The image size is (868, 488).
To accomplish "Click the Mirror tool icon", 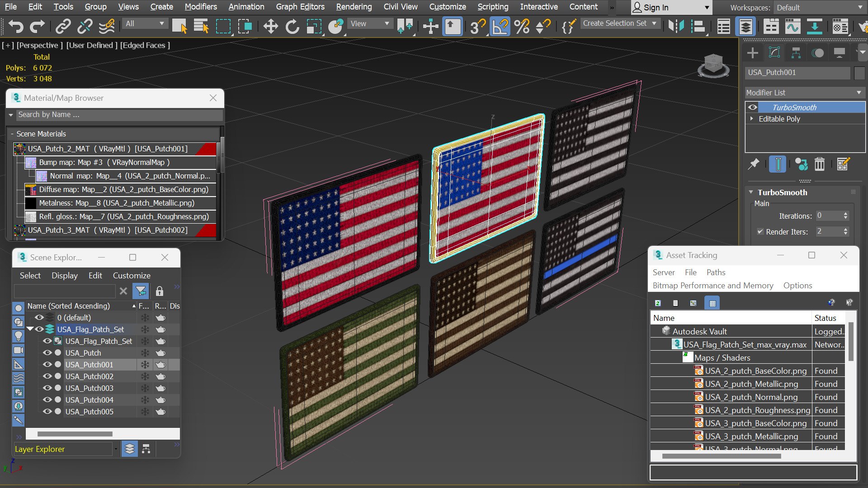I will (676, 27).
